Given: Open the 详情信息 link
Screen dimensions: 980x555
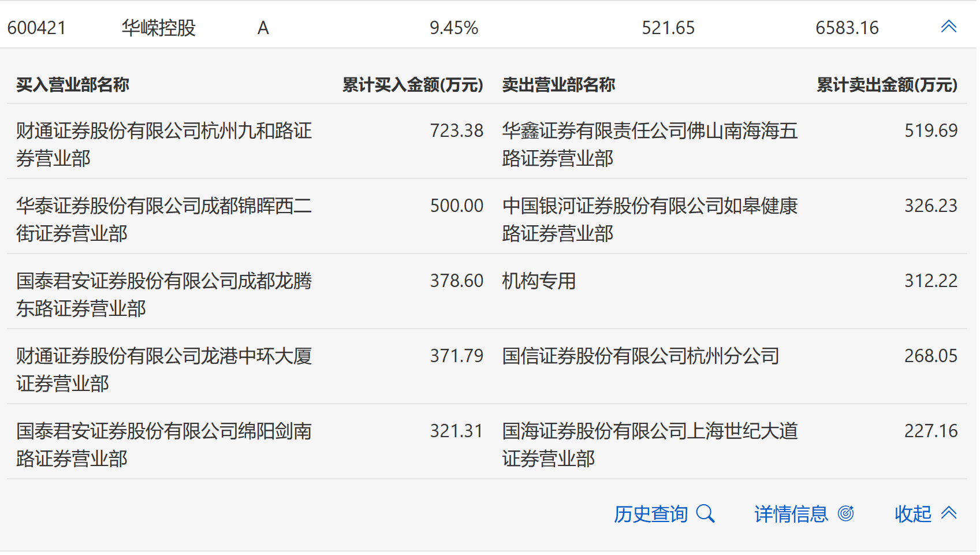Looking at the screenshot, I should [x=791, y=513].
